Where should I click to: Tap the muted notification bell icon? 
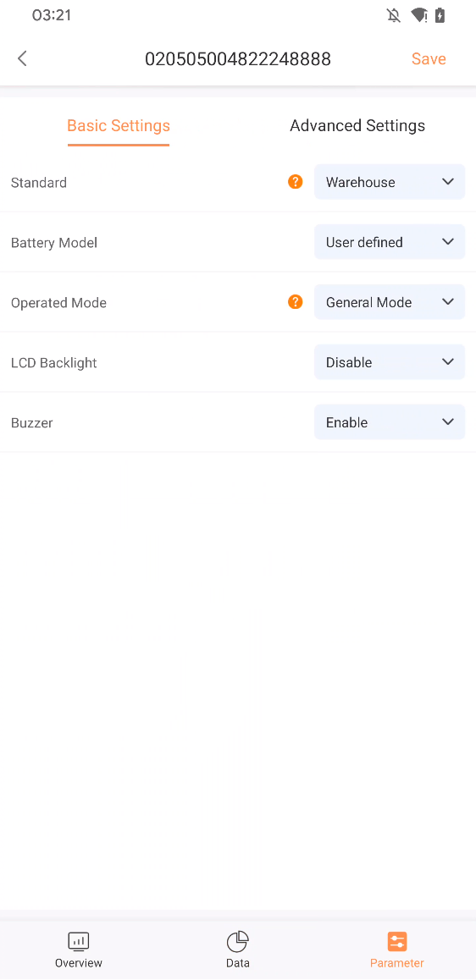click(x=394, y=15)
